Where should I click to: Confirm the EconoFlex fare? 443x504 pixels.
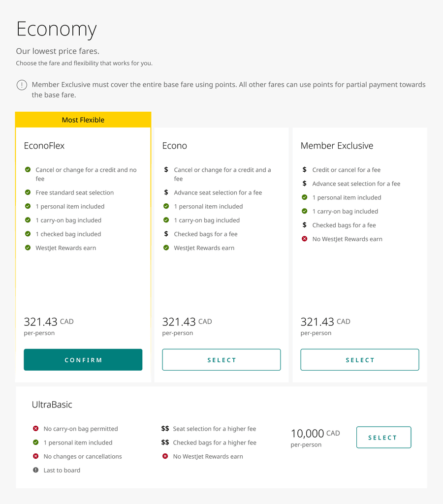[83, 360]
